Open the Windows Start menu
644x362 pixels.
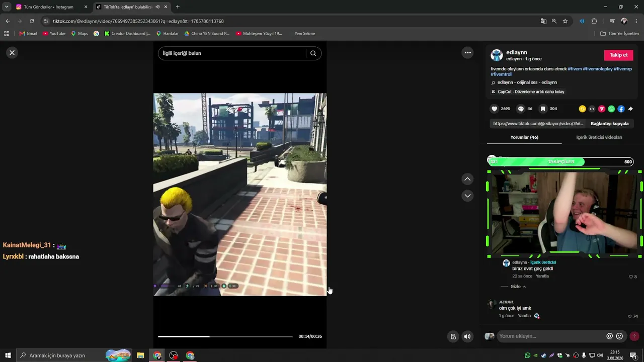[x=8, y=355]
